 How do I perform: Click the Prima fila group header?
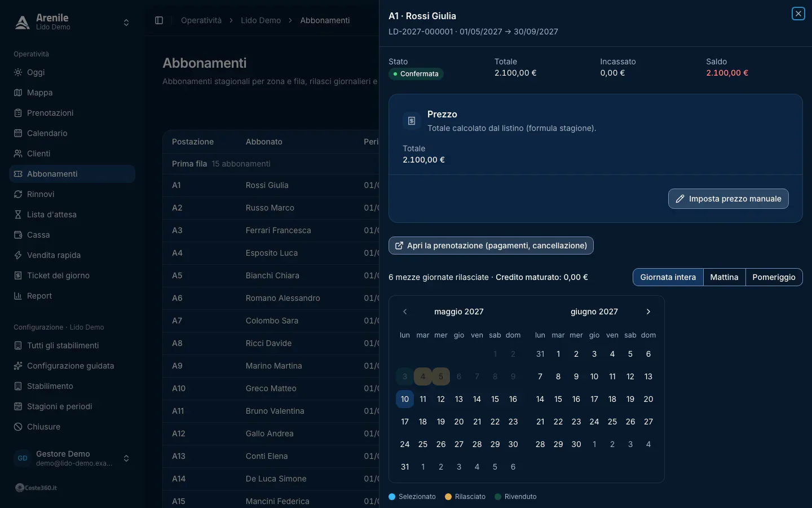(271, 164)
